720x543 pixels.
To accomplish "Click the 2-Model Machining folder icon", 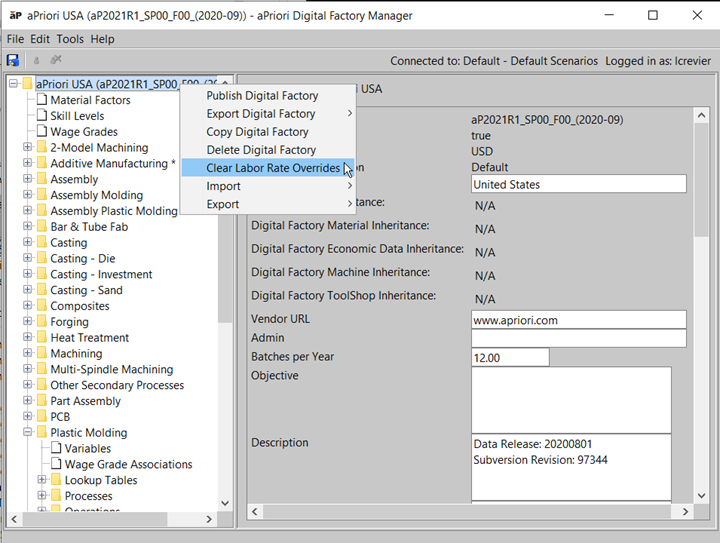I will tap(42, 147).
